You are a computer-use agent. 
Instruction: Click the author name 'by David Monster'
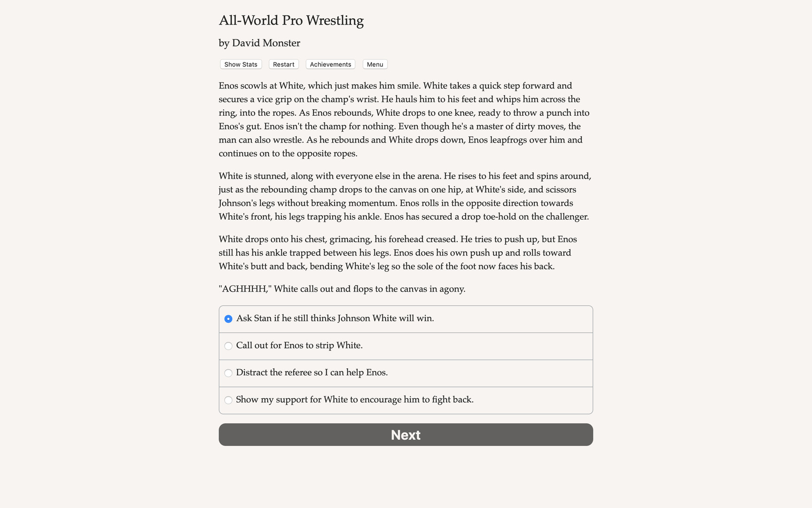(x=259, y=43)
